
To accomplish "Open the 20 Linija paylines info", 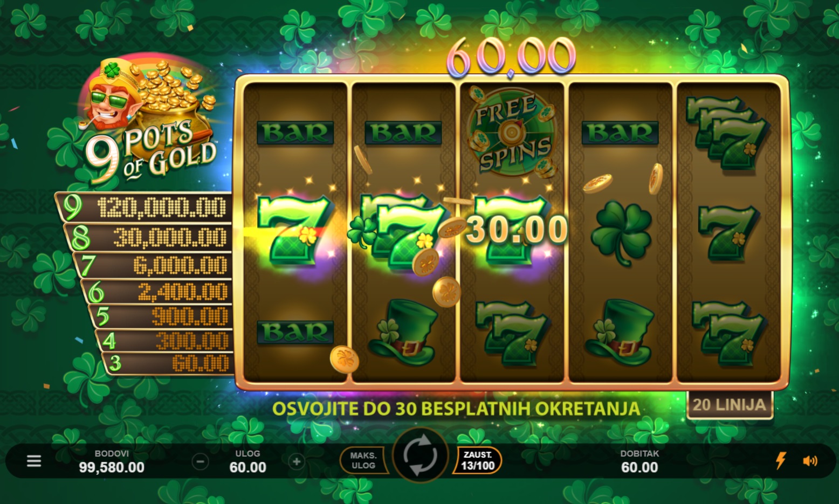I will (730, 405).
